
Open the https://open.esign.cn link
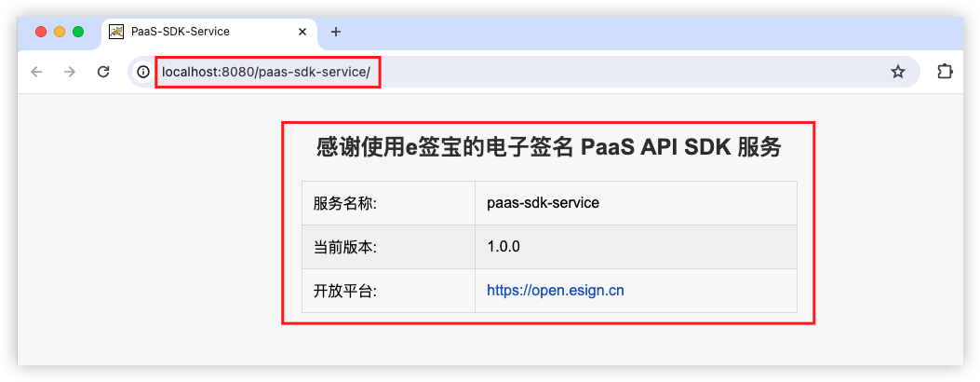tap(556, 291)
